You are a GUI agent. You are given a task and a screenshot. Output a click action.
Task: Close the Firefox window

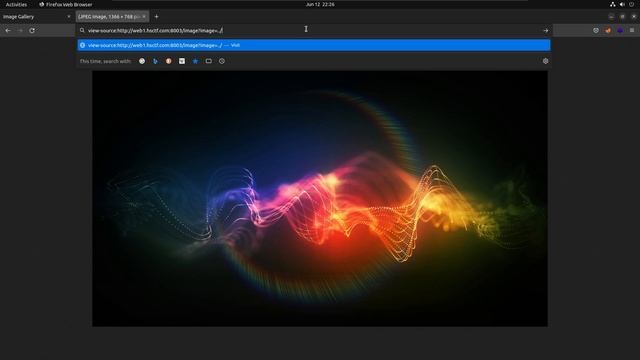coord(633,17)
